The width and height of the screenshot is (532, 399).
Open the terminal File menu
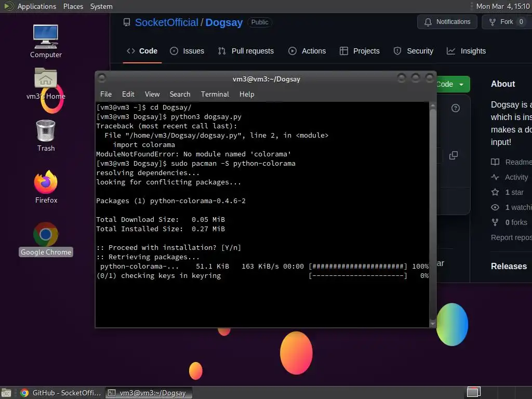106,95
